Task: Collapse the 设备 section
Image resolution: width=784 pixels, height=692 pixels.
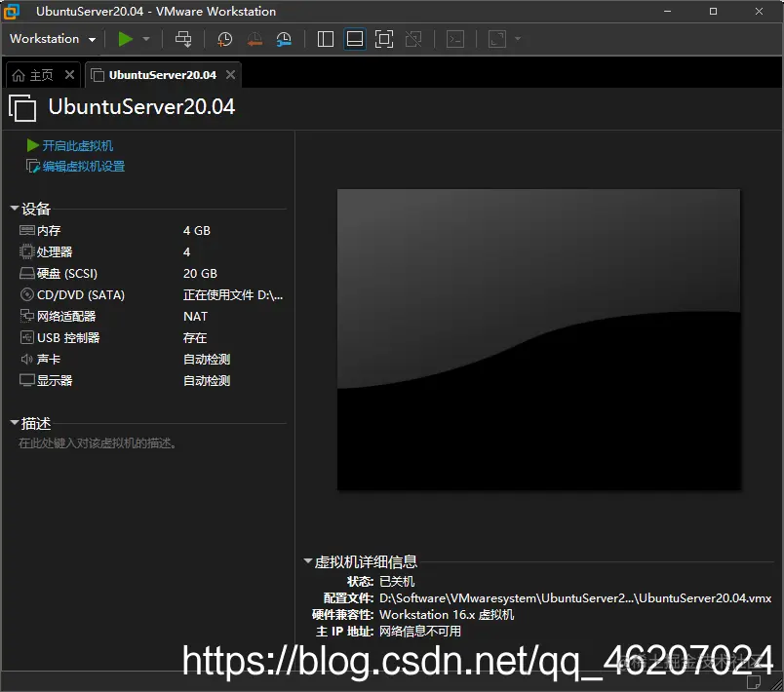Action: [x=15, y=208]
